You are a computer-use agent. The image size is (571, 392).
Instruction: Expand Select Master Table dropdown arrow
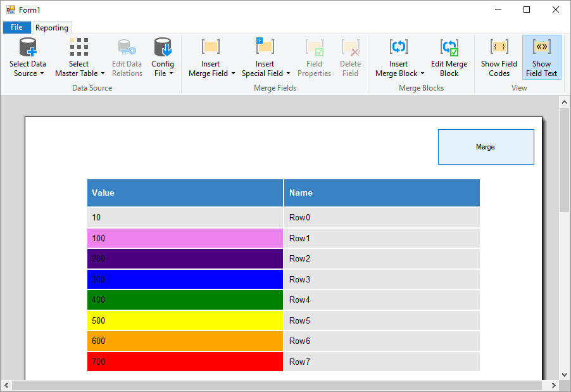(x=103, y=73)
